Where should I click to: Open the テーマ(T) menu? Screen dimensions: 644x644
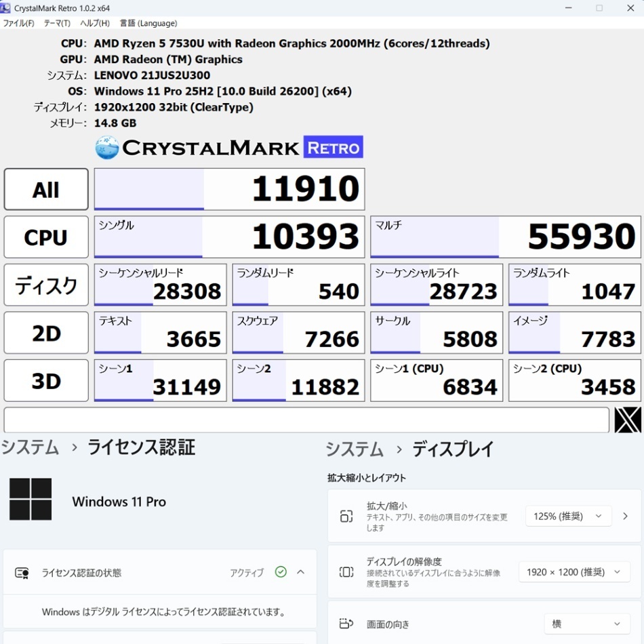pos(57,23)
